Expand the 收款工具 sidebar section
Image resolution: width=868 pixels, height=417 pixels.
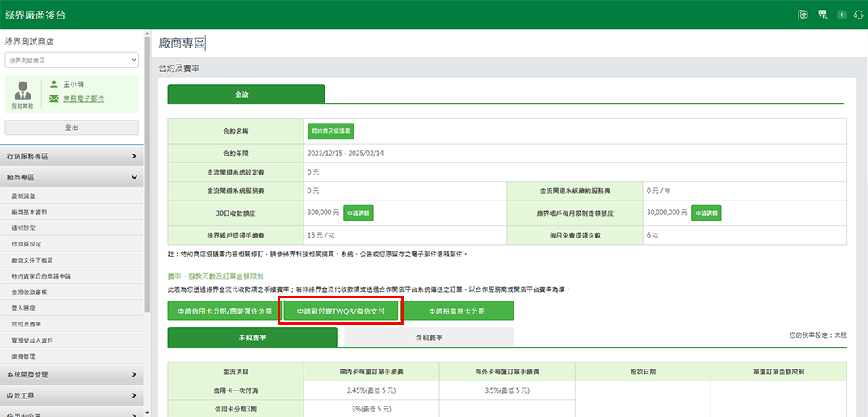click(71, 396)
